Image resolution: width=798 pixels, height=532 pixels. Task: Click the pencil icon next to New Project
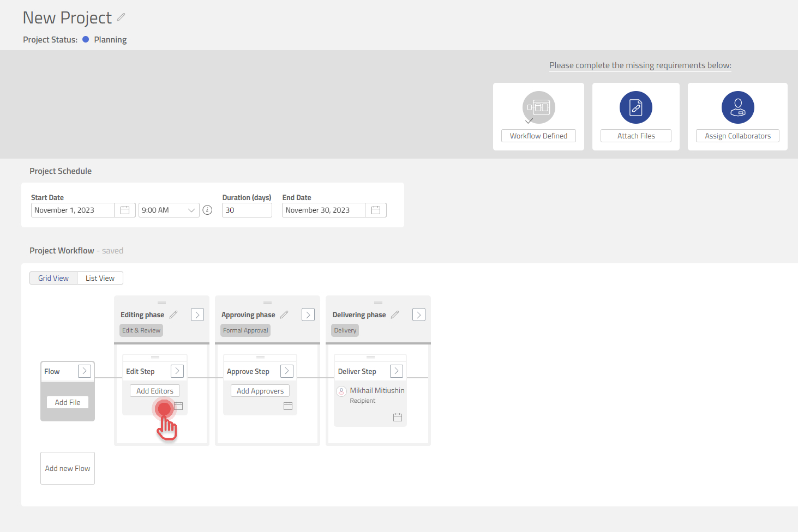[121, 17]
